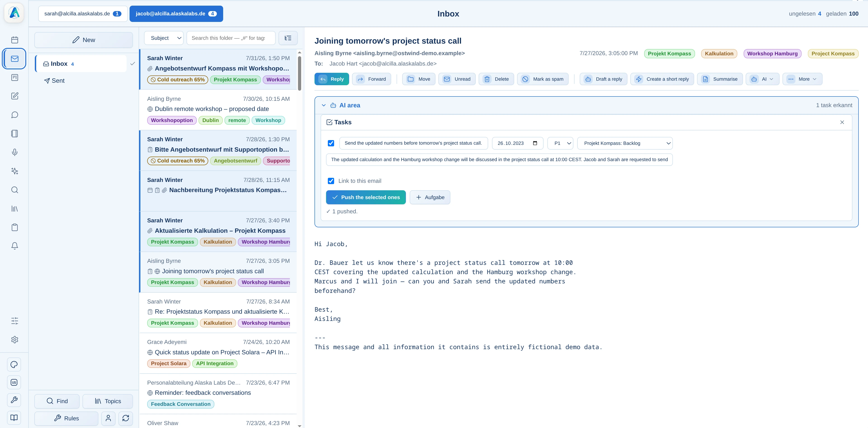Compose a New message

(x=84, y=40)
